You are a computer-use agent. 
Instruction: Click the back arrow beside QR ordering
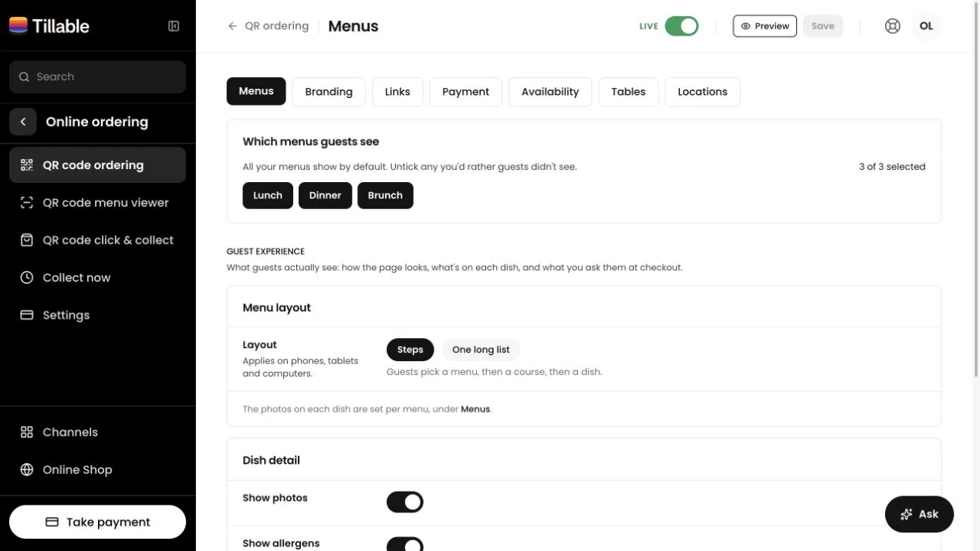tap(232, 26)
